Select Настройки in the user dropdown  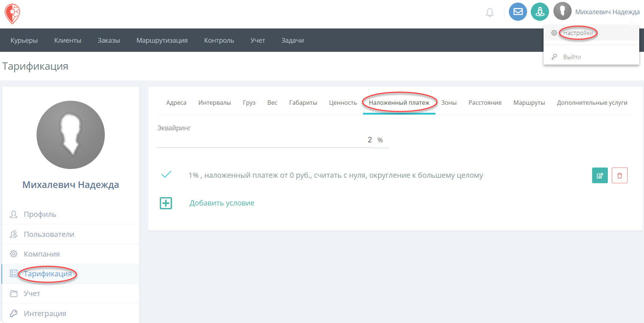point(578,33)
